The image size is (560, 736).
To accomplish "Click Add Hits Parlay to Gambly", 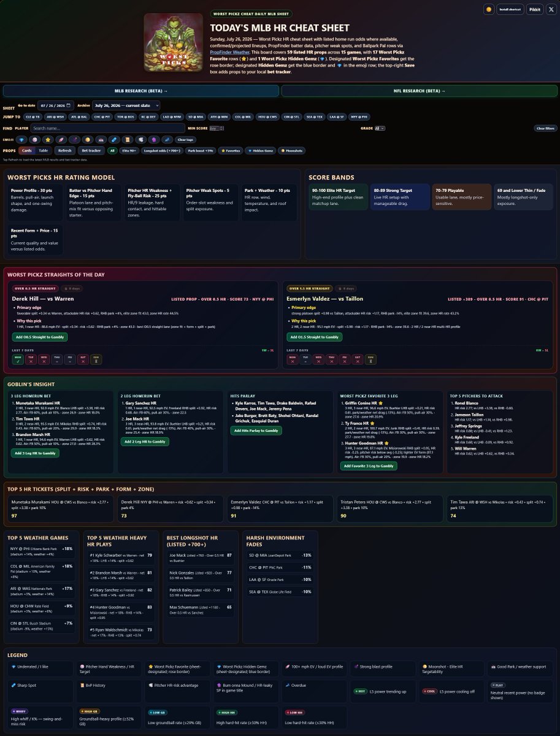I will (x=256, y=431).
